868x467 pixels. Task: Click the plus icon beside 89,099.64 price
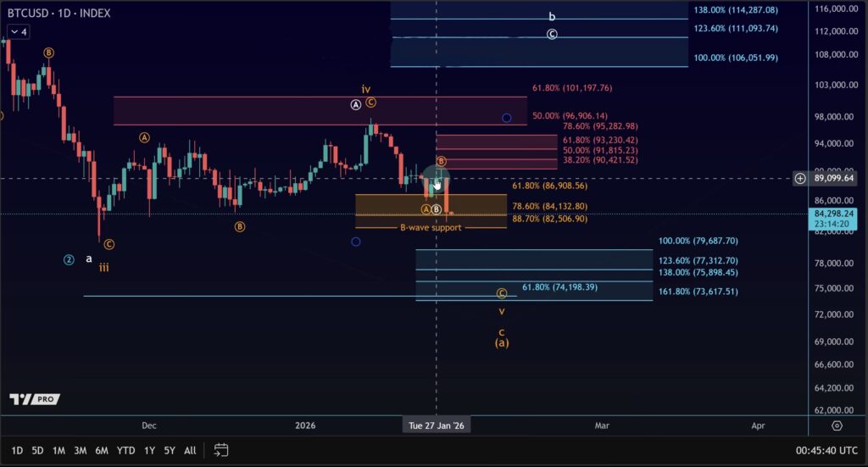(x=800, y=178)
